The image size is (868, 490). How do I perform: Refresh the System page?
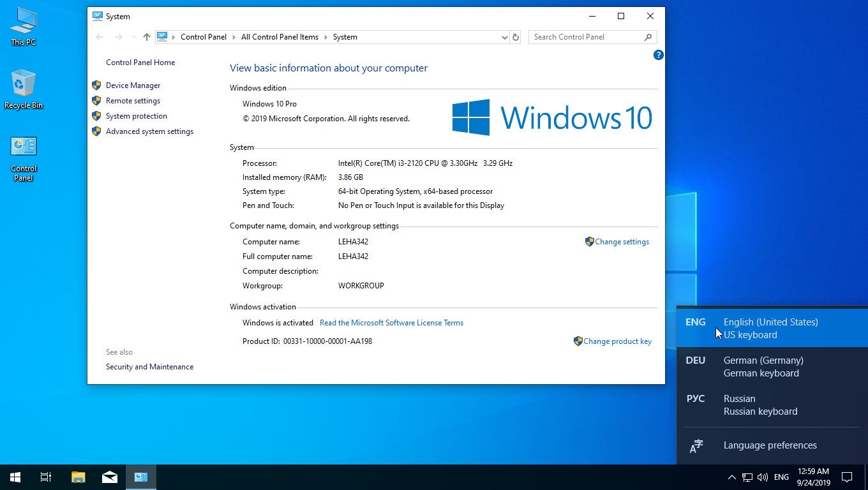click(516, 37)
